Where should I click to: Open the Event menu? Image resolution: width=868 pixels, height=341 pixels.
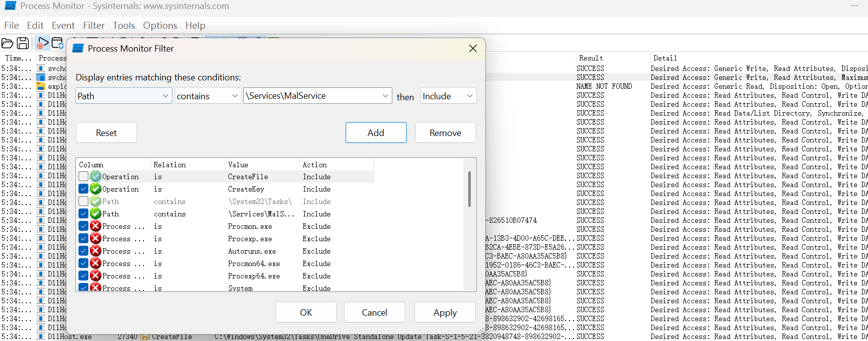(x=63, y=25)
